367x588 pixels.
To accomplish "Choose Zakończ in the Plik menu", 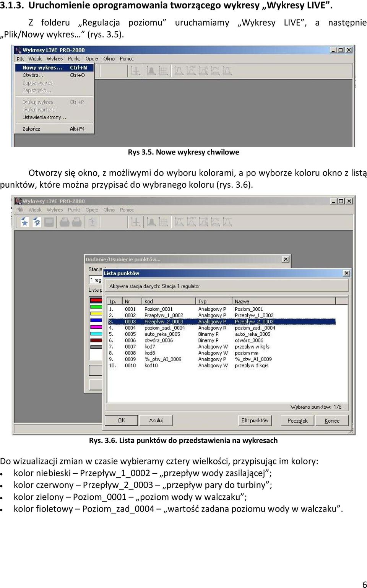I will click(55, 129).
